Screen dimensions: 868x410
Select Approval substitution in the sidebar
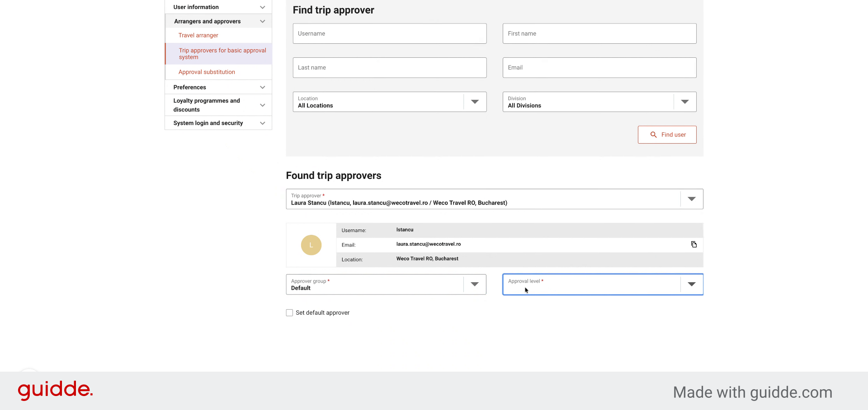[207, 72]
